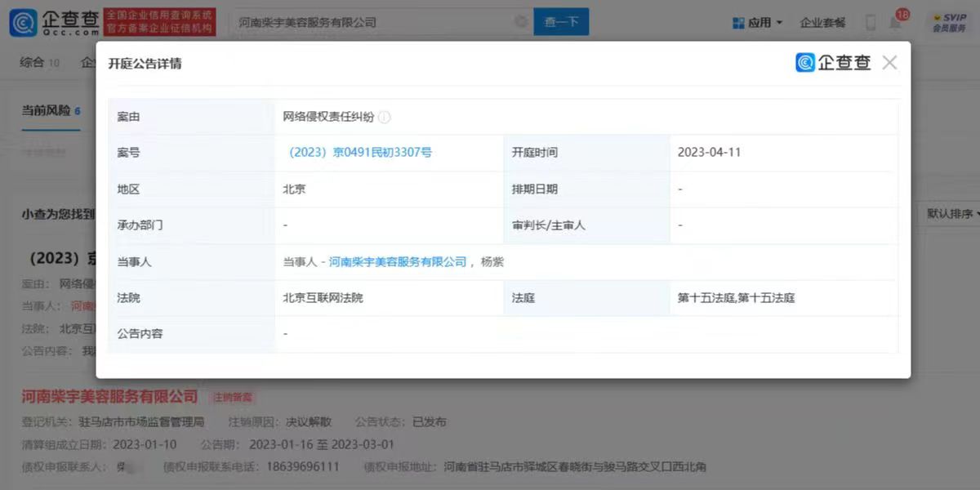This screenshot has width=980, height=490.
Task: Clear the search box with the x icon
Action: (x=521, y=22)
